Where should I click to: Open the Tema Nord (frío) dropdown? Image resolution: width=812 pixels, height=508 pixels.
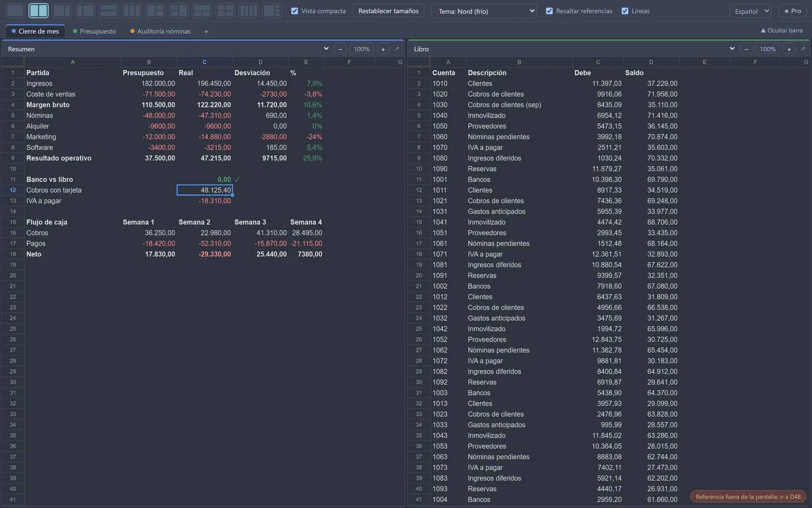point(484,11)
